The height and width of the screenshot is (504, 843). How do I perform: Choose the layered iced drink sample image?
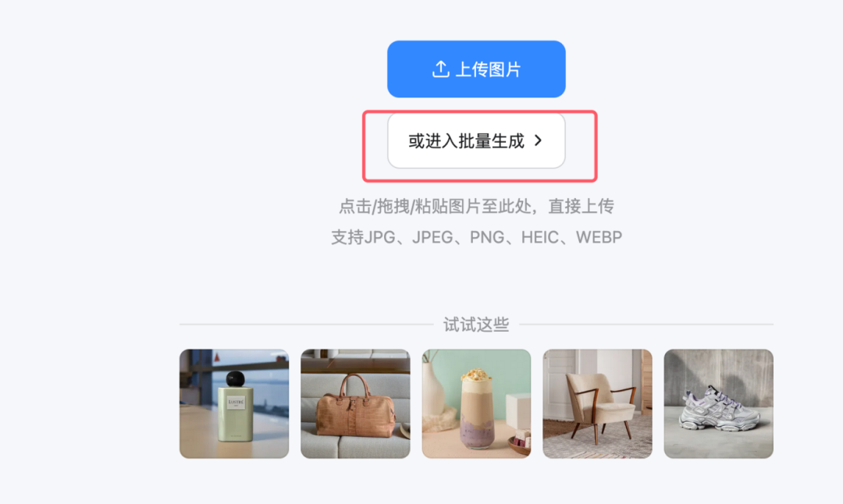tap(476, 403)
